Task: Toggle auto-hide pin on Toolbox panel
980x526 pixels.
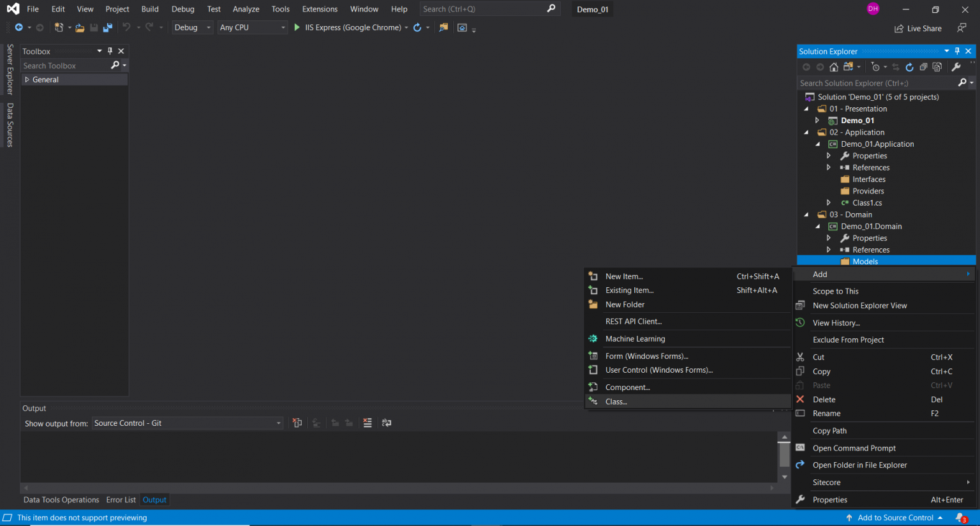Action: click(x=110, y=51)
